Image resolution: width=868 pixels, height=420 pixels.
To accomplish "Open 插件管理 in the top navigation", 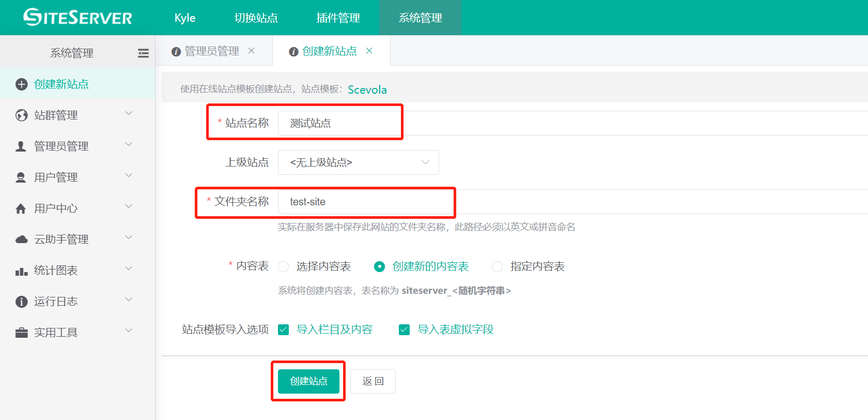I will [x=338, y=18].
